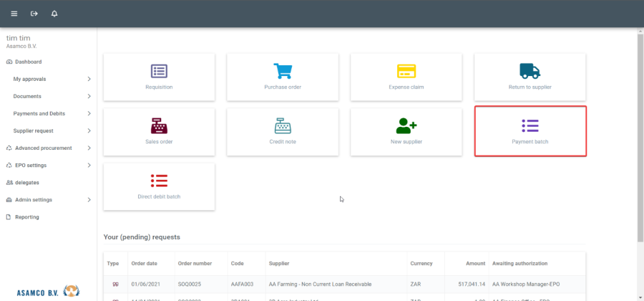This screenshot has height=301, width=644.
Task: Expand Payments and Debits submenu
Action: click(x=50, y=113)
